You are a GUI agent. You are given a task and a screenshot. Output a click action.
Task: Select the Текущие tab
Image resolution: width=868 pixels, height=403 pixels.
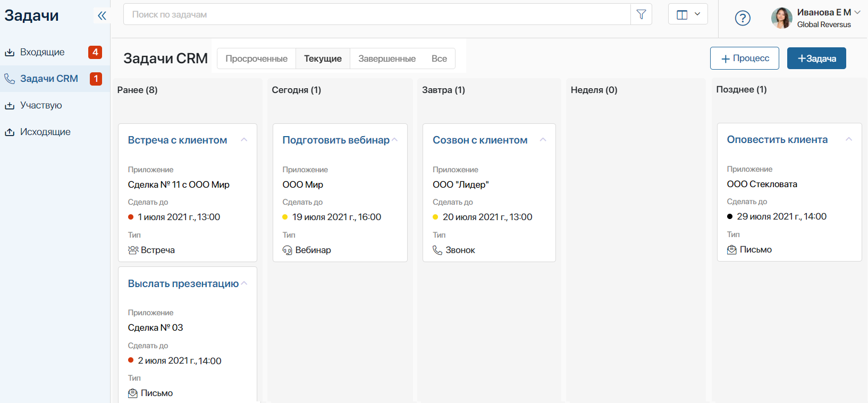tap(323, 58)
